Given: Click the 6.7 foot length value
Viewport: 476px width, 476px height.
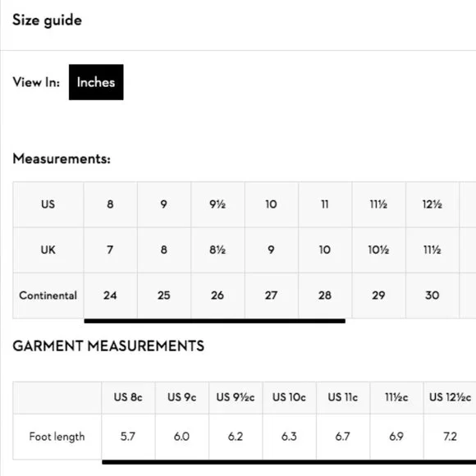Looking at the screenshot, I should [x=343, y=437].
